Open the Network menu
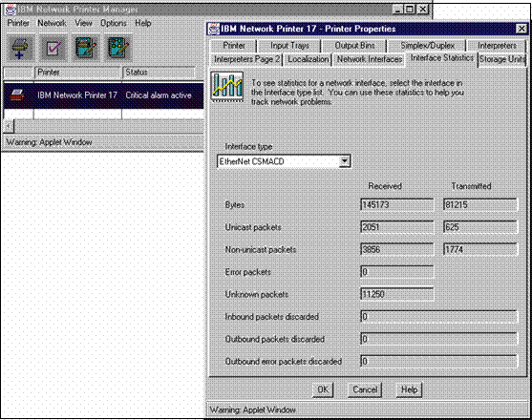The width and height of the screenshot is (532, 420). [x=52, y=23]
